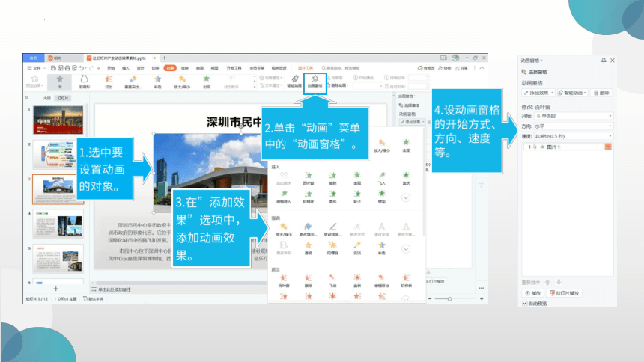Viewport: 644px width, 362px height.
Task: Choose 更改填充颜色 emphasis effect
Action: coord(308,230)
